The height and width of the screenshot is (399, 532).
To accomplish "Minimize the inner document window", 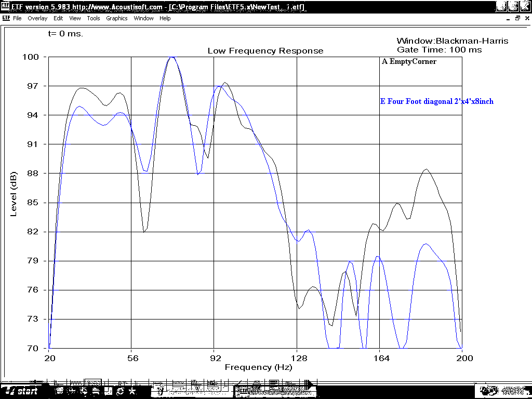I will (508, 18).
